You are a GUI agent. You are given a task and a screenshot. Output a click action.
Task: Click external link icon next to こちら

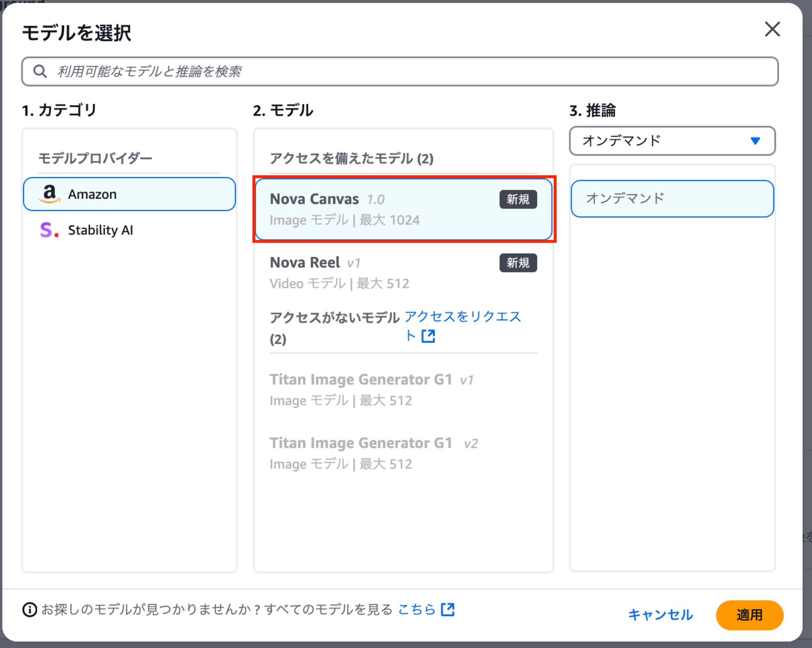(448, 609)
